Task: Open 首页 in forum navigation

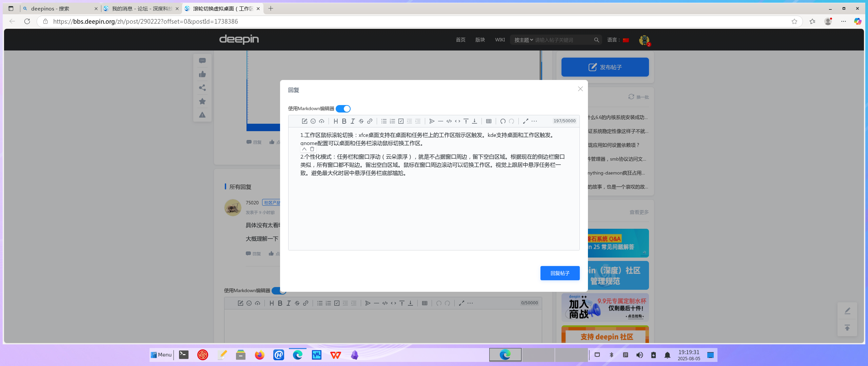Action: coord(460,40)
